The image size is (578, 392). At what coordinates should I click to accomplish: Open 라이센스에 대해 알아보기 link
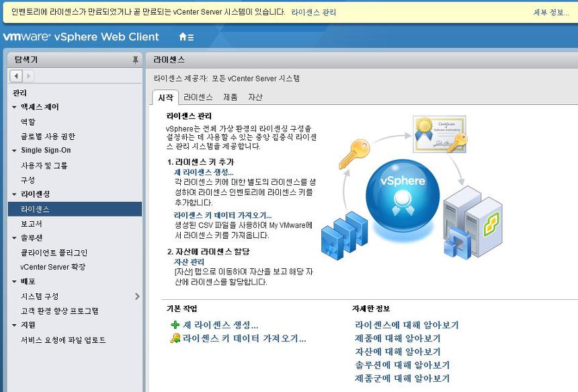tap(407, 325)
